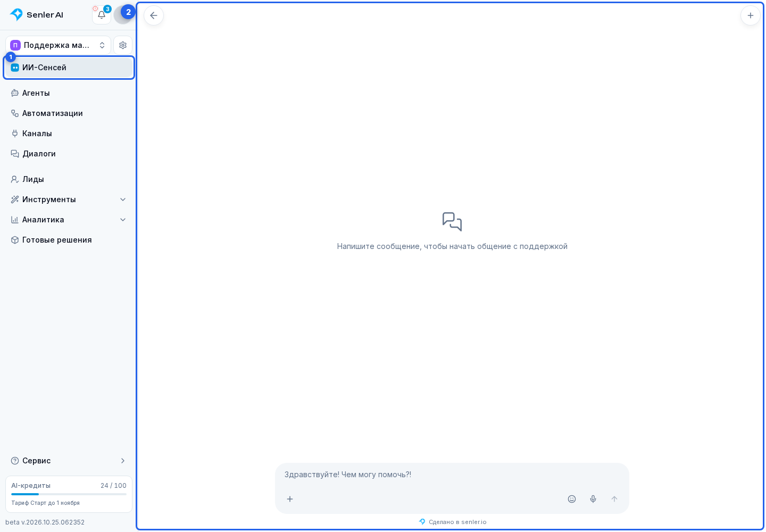Click the beta version label

coord(45,522)
